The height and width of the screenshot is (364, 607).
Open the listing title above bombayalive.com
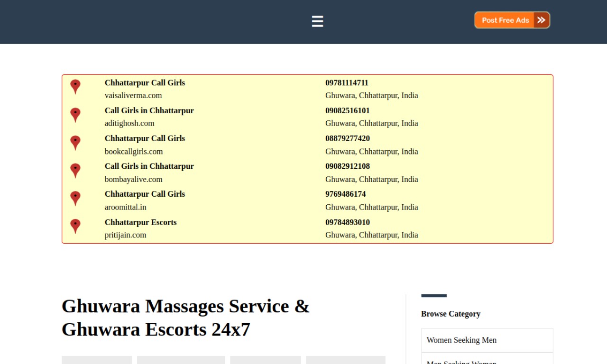point(149,166)
